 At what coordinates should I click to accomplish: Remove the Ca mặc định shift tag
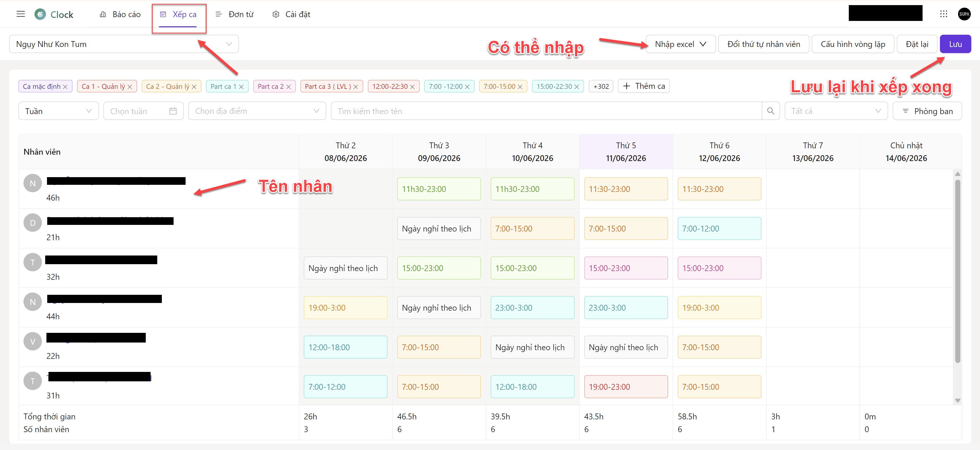pyautogui.click(x=65, y=87)
